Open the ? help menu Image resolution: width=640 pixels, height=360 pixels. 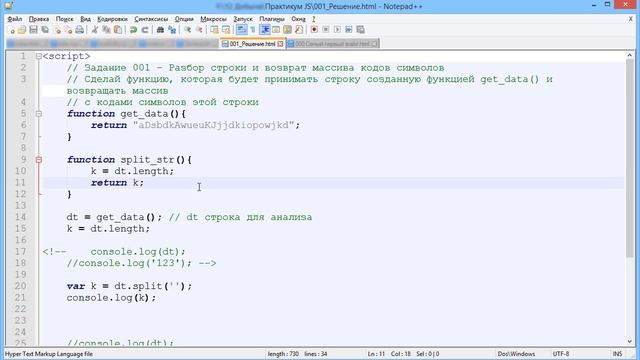click(313, 19)
